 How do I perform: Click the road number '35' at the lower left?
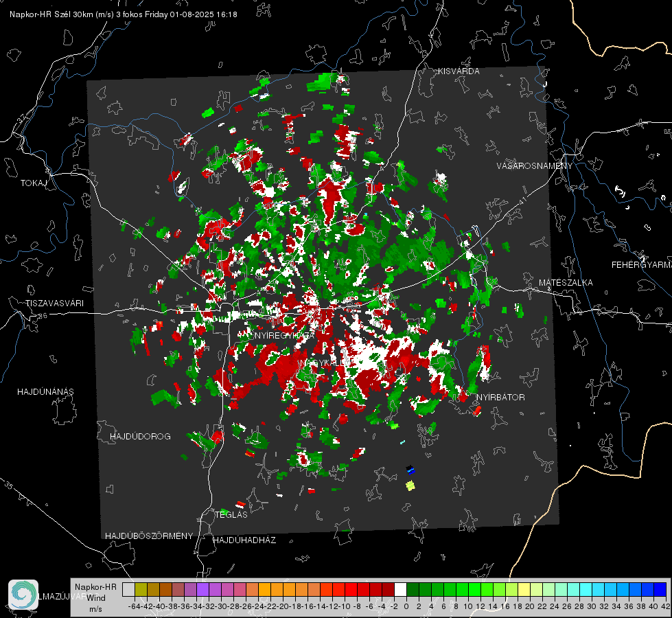pos(9,485)
